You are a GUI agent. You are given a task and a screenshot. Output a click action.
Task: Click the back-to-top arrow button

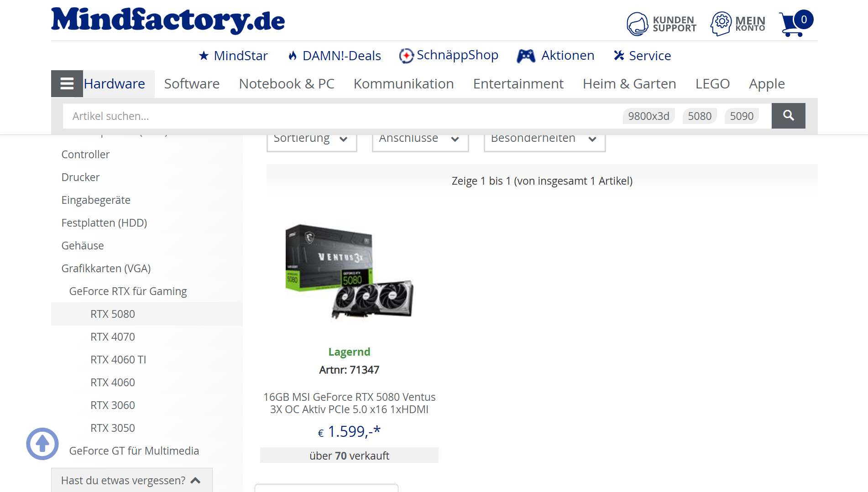coord(42,444)
